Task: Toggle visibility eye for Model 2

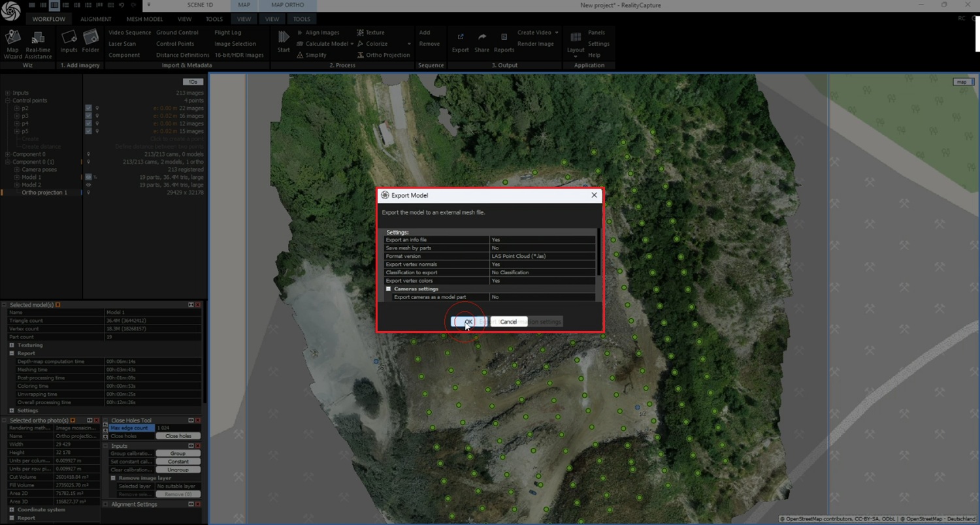Action: click(88, 185)
